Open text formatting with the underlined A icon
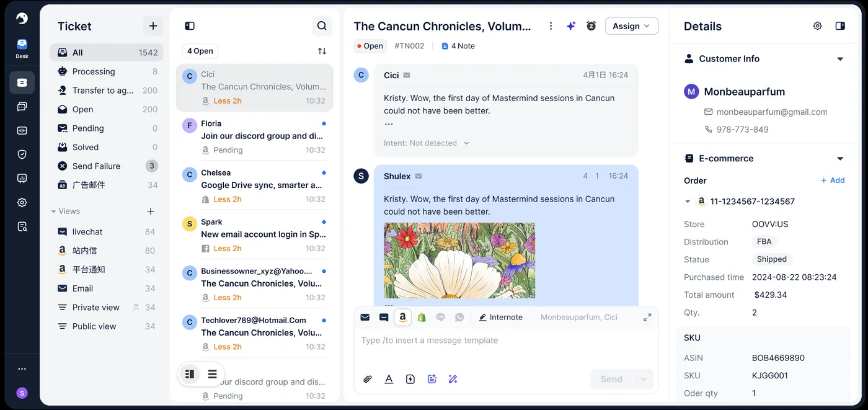 (389, 379)
